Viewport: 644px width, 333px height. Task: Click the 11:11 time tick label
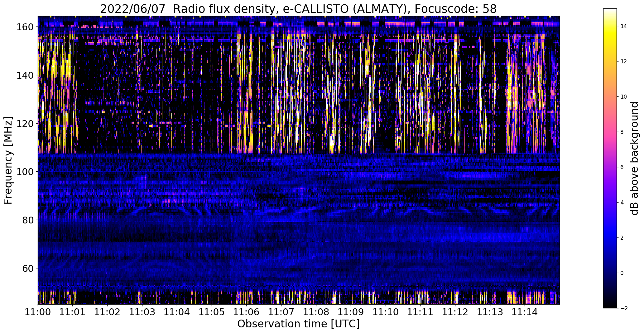[x=421, y=312]
